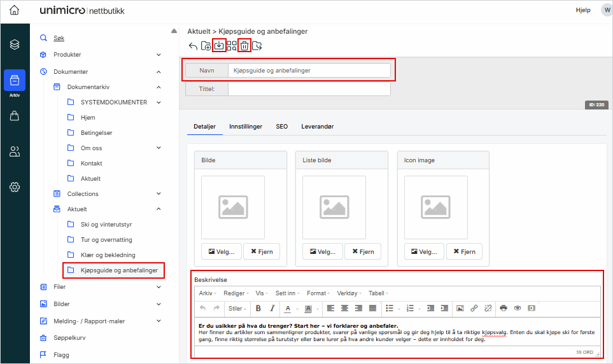Viewport: 613px width, 364px height.
Task: Click the add new folder icon
Action: pyautogui.click(x=206, y=46)
